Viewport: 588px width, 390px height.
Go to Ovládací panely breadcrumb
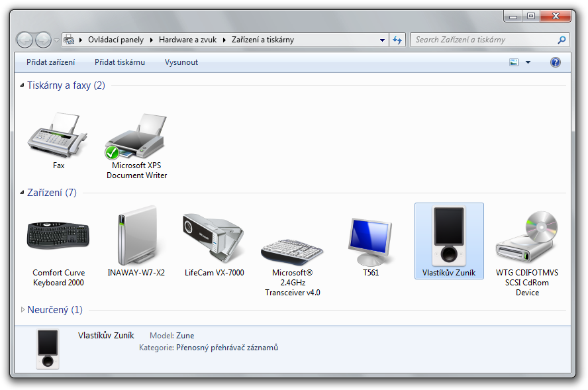click(x=116, y=40)
